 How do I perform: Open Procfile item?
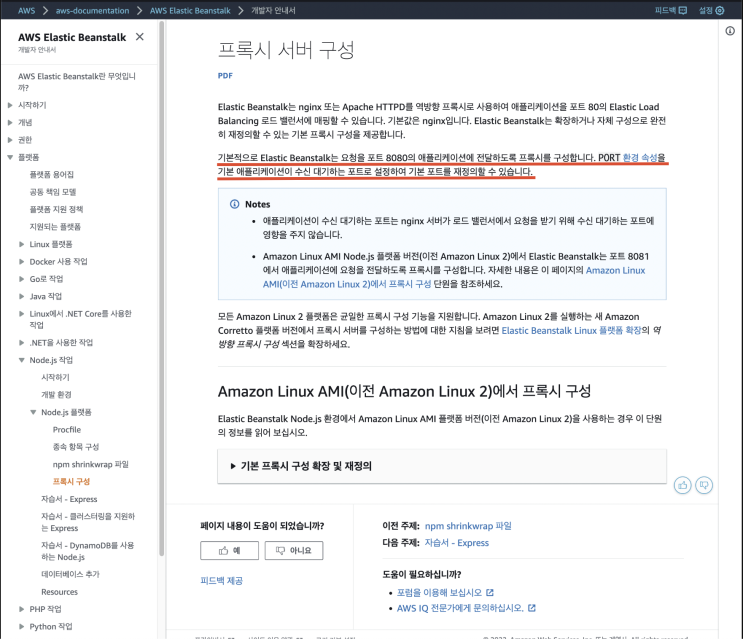coord(67,430)
